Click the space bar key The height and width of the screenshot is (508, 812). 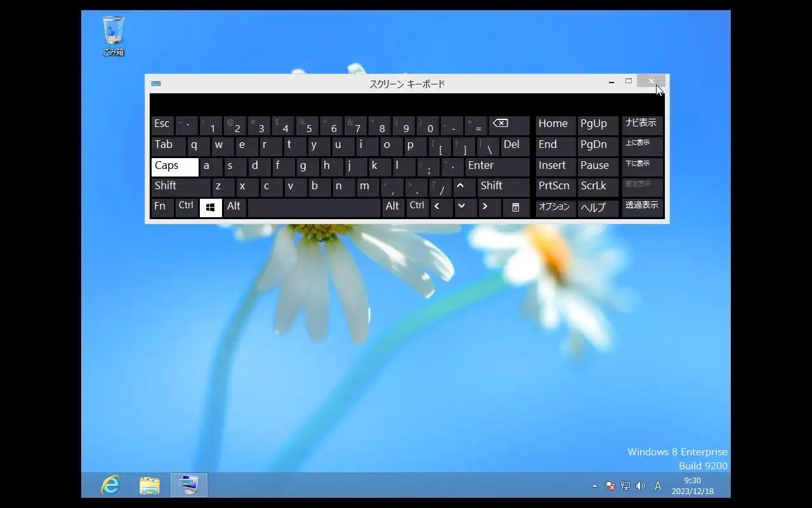point(314,208)
